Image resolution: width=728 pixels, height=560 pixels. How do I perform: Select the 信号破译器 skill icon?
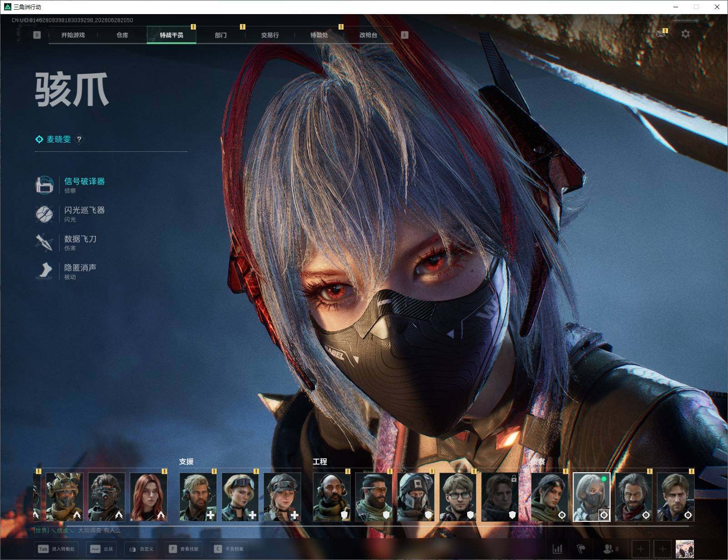45,185
